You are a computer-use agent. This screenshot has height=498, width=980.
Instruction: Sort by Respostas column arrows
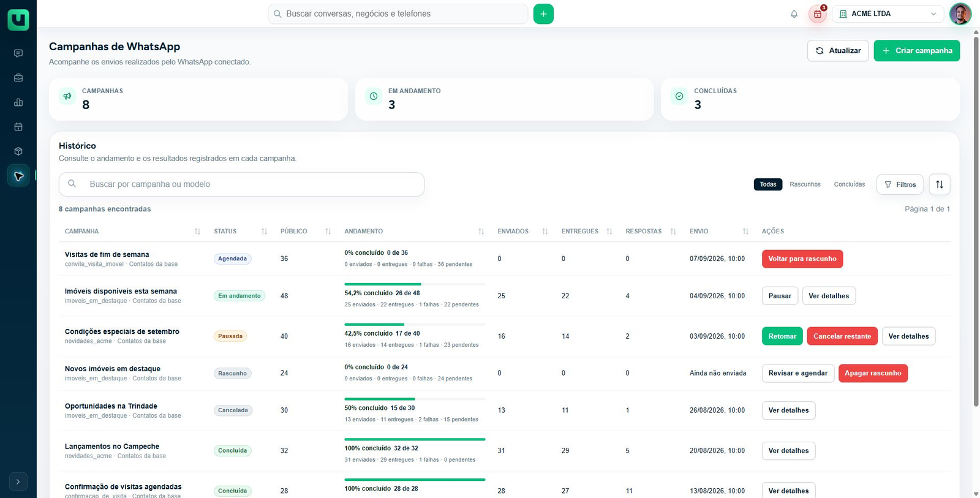click(x=673, y=232)
